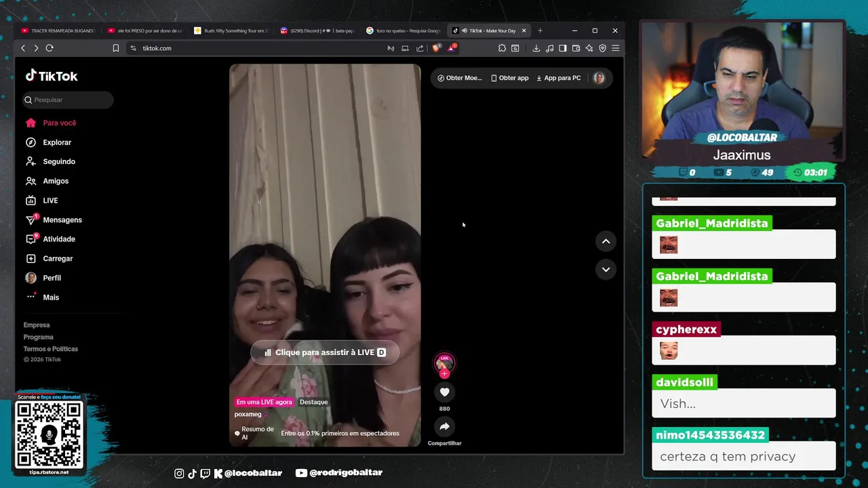Open the live creator avatar beside video
This screenshot has height=488, width=868.
pyautogui.click(x=444, y=363)
